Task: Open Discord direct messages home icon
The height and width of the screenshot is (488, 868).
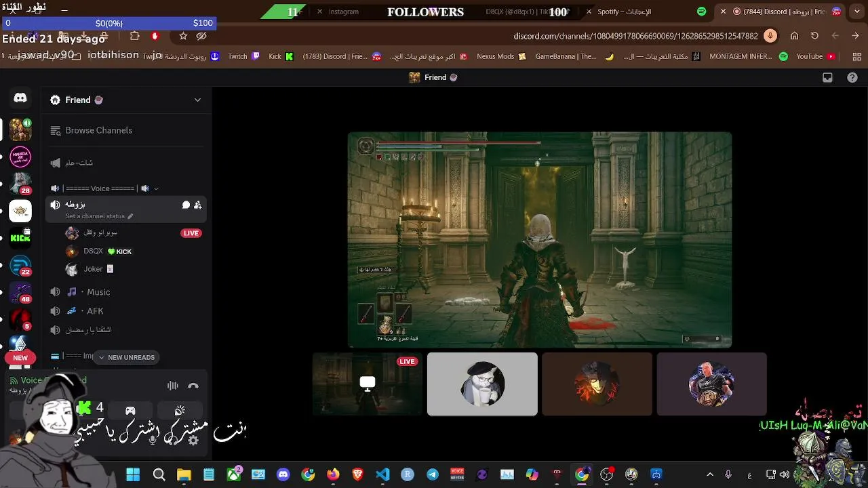Action: tap(20, 99)
